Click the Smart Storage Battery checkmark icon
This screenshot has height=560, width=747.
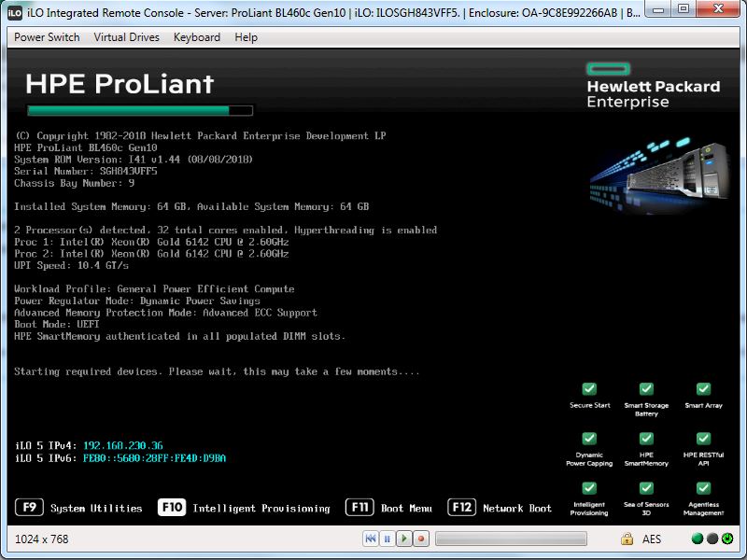click(646, 388)
